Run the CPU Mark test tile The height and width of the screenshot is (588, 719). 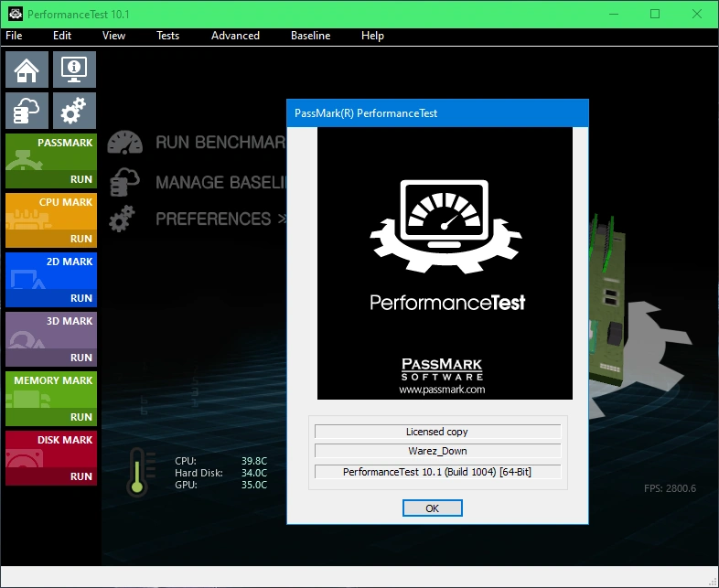coord(51,220)
